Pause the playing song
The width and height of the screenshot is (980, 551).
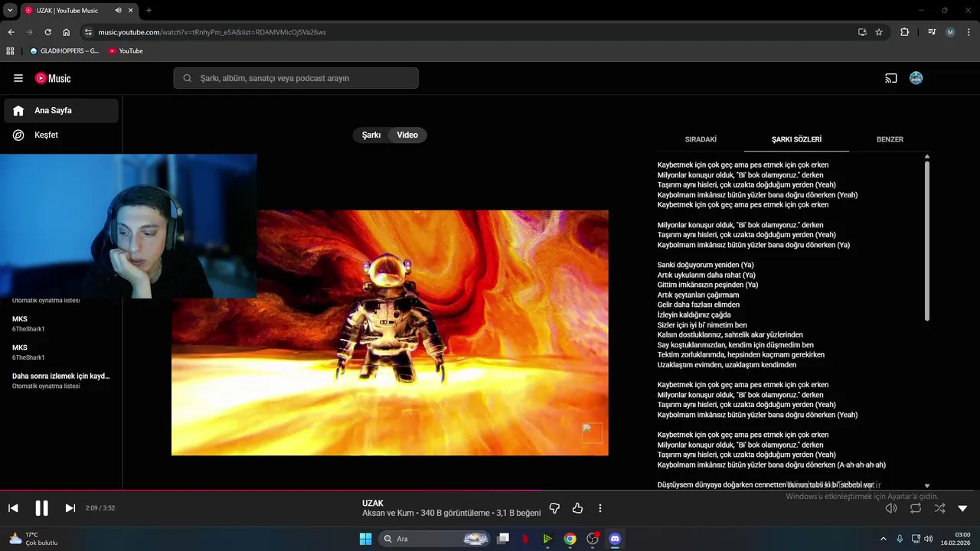41,508
